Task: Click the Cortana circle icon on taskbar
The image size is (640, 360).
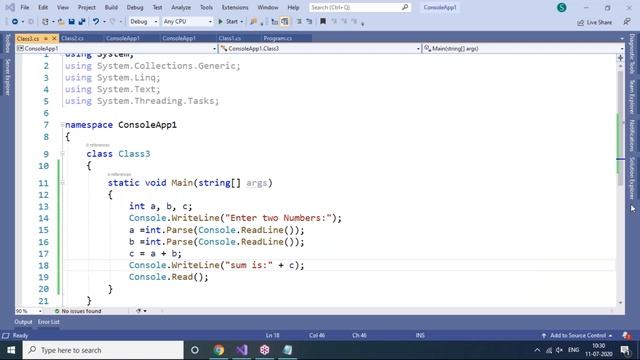Action: 195,350
